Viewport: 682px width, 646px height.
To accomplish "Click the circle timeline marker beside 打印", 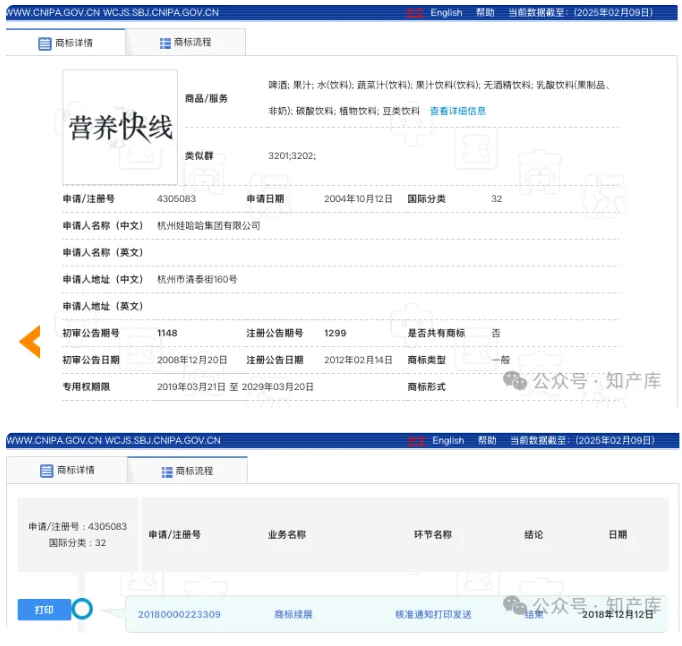I will pyautogui.click(x=82, y=609).
